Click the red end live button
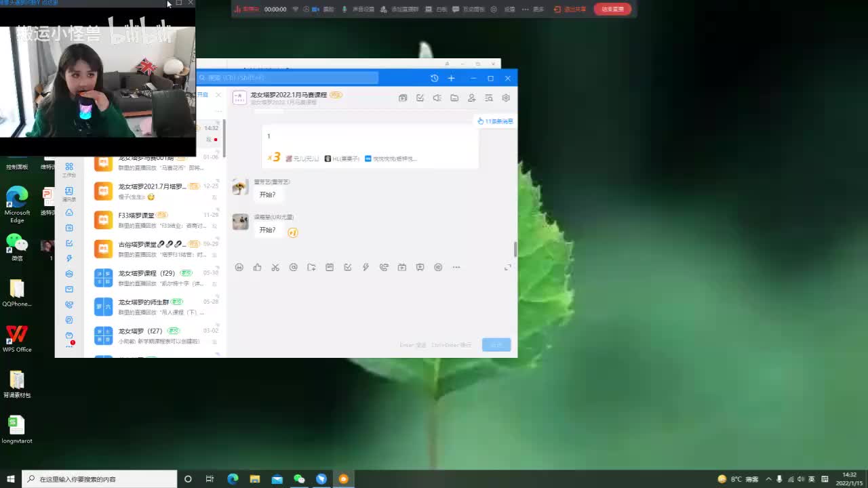The image size is (868, 488). [x=612, y=9]
